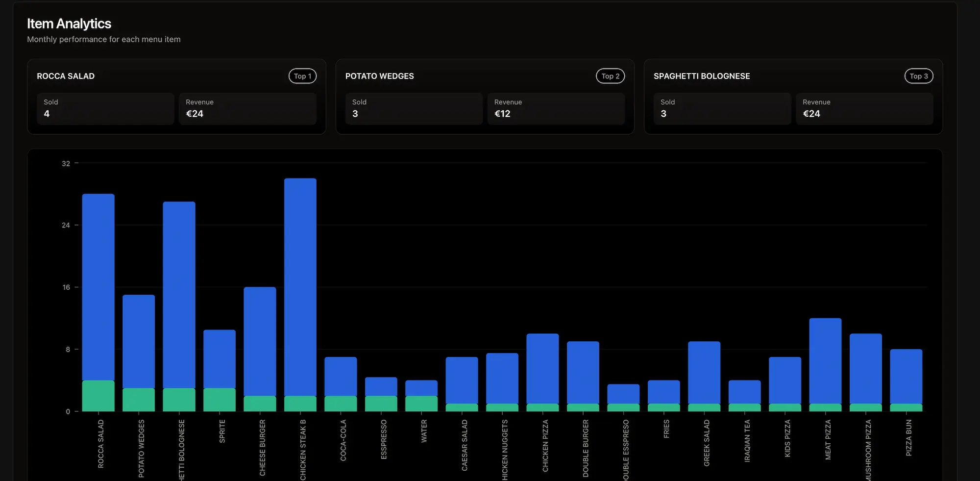The image size is (980, 481).
Task: Click the Revenue €12 box in Potato Wedges card
Action: [x=556, y=108]
